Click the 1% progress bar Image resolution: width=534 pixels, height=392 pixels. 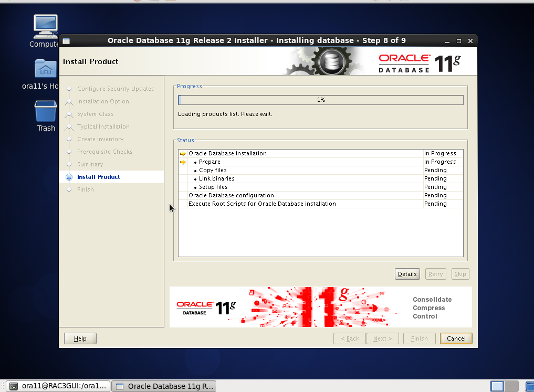tap(321, 100)
